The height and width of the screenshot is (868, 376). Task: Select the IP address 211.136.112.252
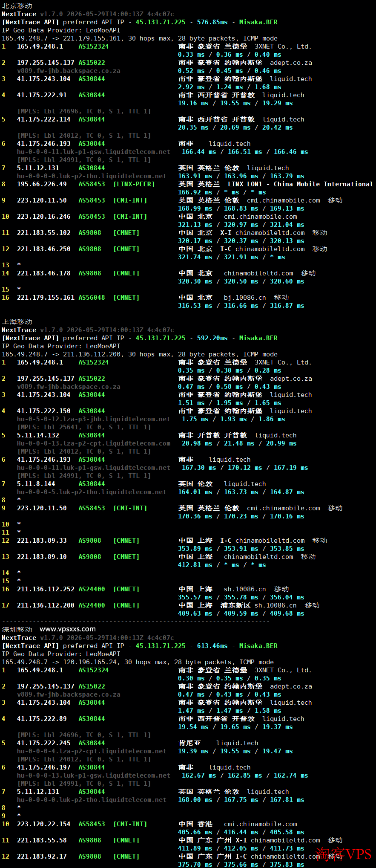point(46,589)
